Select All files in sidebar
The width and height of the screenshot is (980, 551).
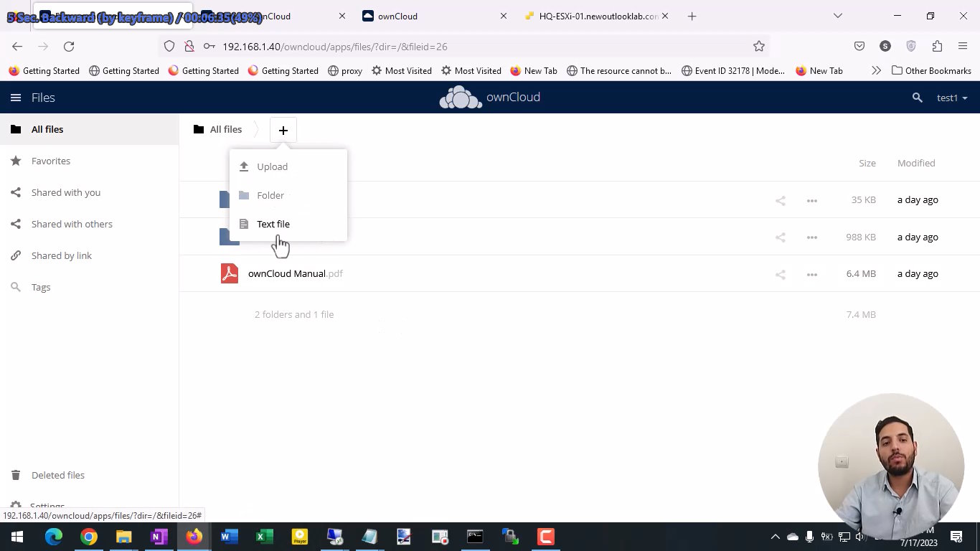pyautogui.click(x=89, y=129)
